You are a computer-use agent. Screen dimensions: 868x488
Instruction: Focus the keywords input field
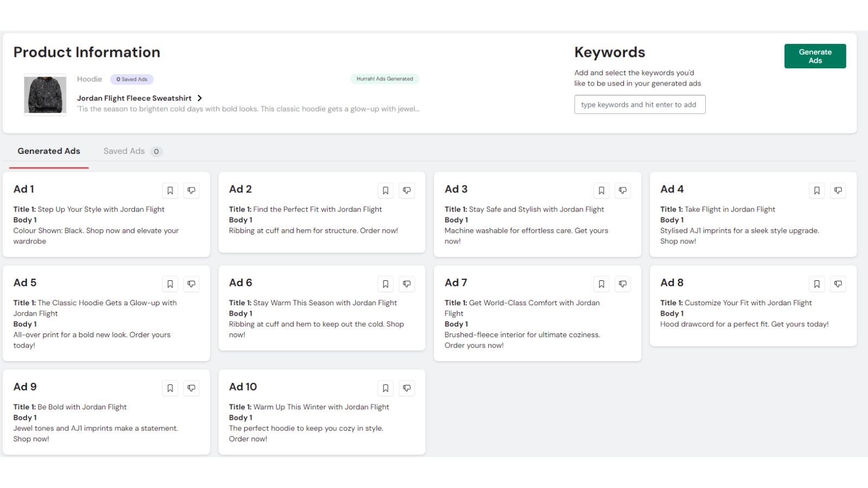[x=640, y=105]
